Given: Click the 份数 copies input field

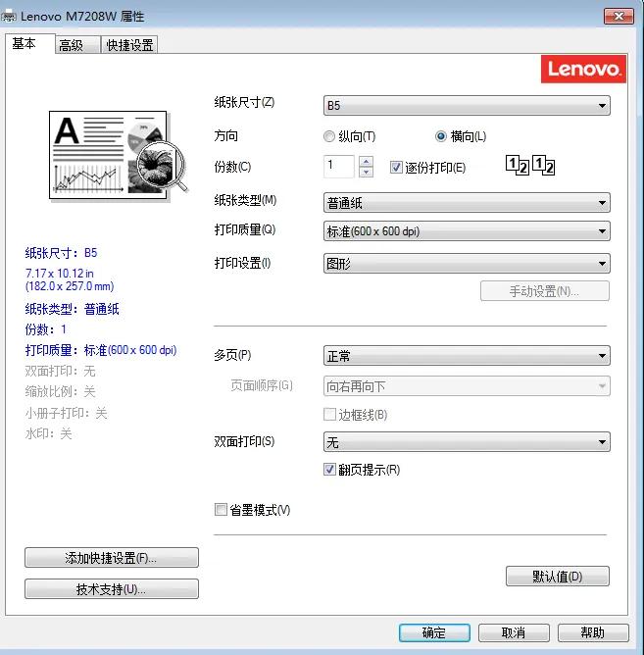Looking at the screenshot, I should click(x=339, y=167).
